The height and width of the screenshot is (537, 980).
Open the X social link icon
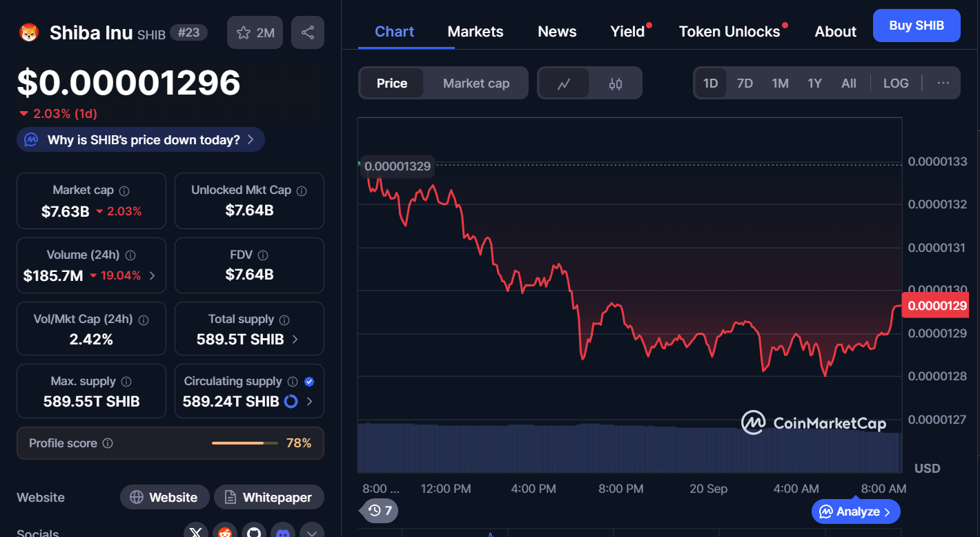[x=197, y=532]
